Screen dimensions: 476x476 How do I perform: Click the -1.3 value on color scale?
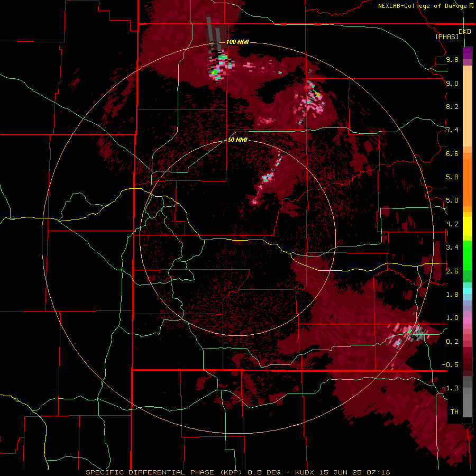450,388
